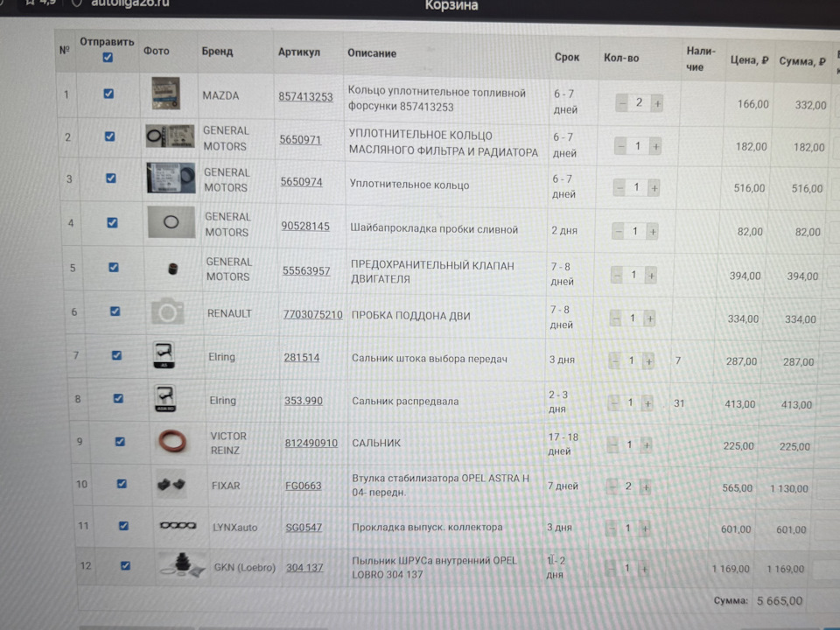Open gasket photo in LYNXauto row

click(178, 526)
